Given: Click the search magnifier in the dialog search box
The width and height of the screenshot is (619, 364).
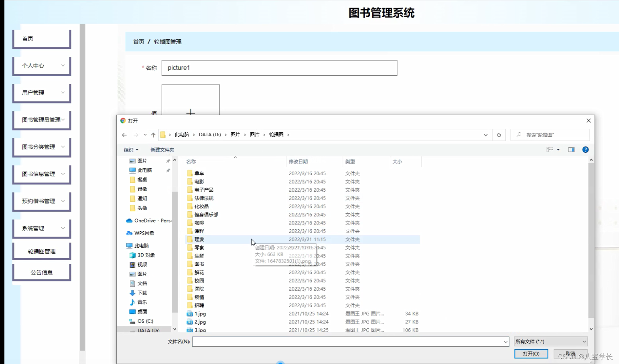Looking at the screenshot, I should (x=519, y=135).
